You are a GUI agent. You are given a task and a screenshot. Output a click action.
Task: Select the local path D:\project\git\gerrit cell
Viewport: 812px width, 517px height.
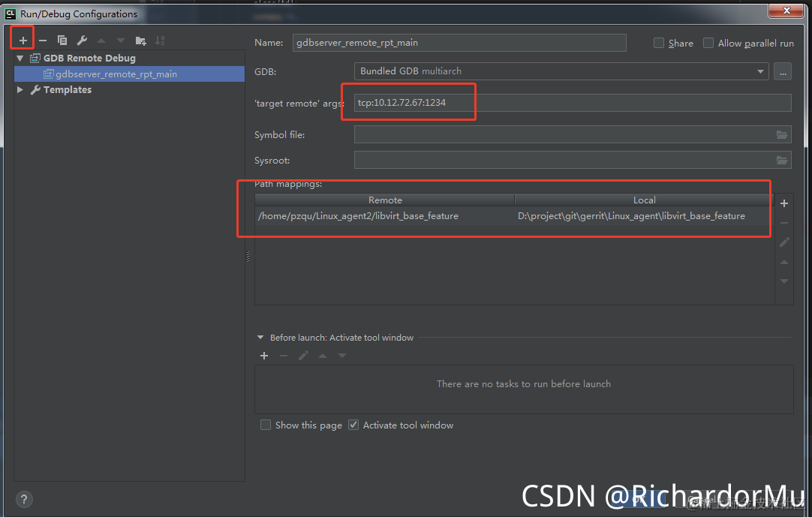pos(631,216)
